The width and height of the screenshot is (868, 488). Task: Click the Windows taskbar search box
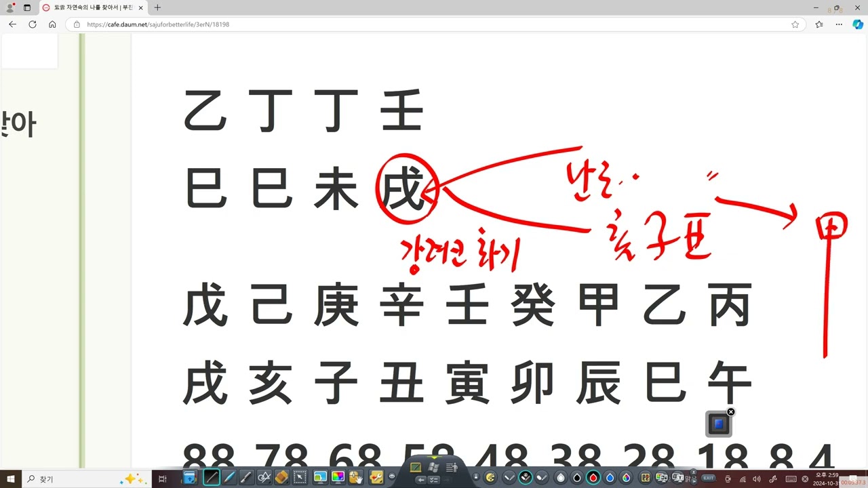(87, 479)
